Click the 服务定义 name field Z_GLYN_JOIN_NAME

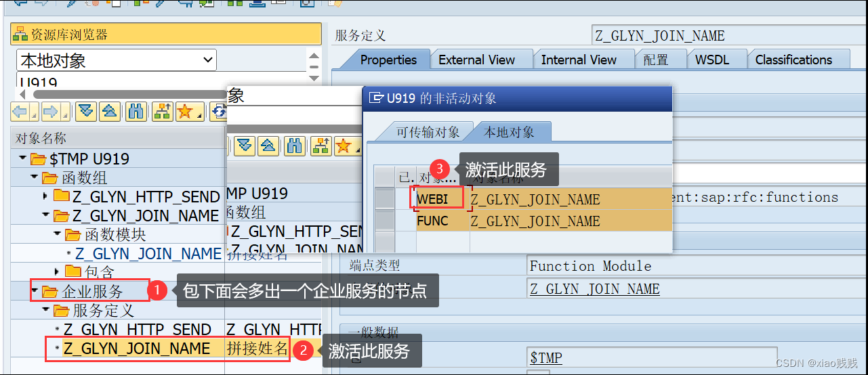click(x=729, y=36)
